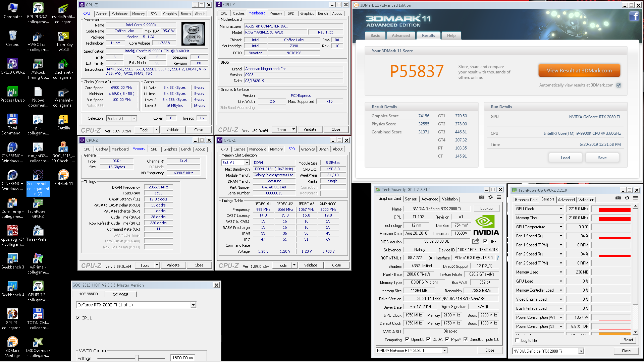Image resolution: width=644 pixels, height=362 pixels.
Task: Click camera icon in right GPU-Z Sensors window
Action: 618,198
